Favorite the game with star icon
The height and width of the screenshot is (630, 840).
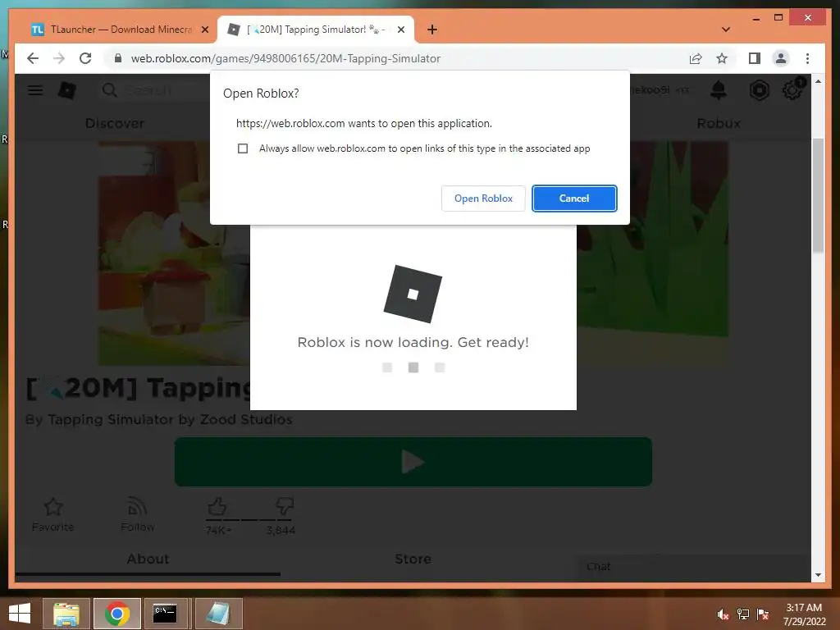(x=53, y=507)
